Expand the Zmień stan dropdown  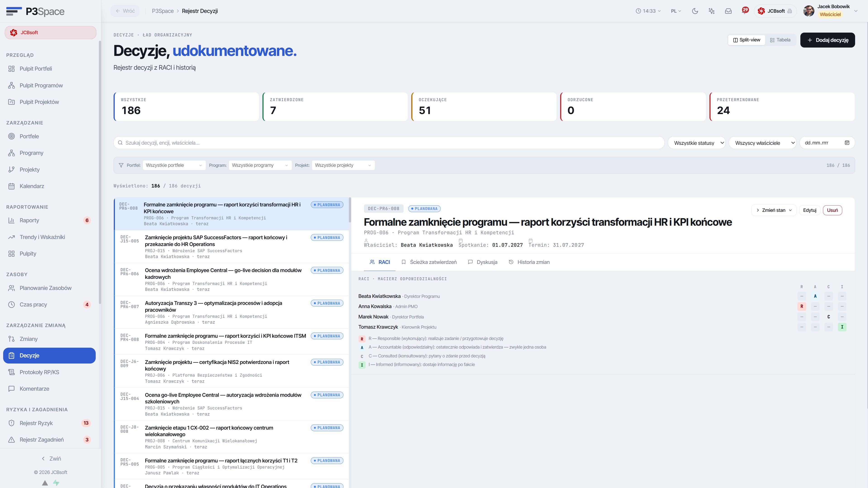[774, 210]
